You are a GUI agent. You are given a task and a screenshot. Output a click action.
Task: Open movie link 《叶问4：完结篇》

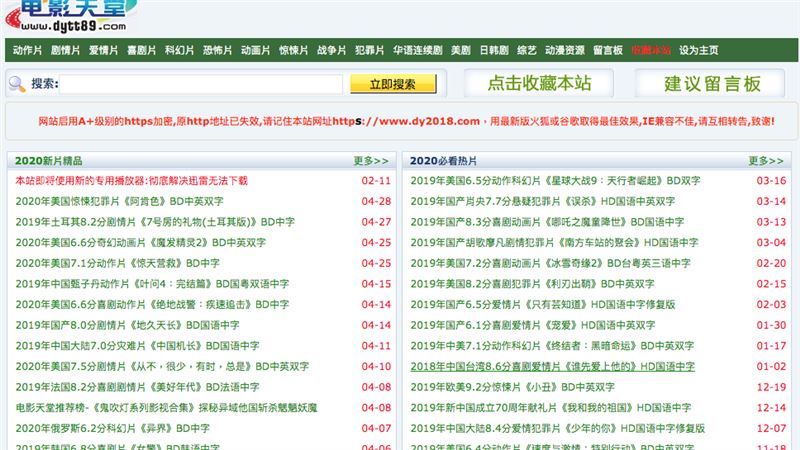click(x=152, y=284)
